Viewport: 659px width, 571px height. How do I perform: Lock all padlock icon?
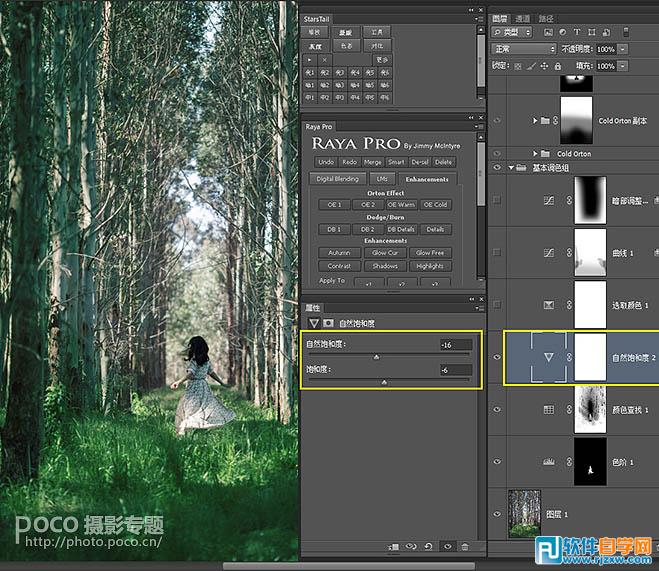558,66
